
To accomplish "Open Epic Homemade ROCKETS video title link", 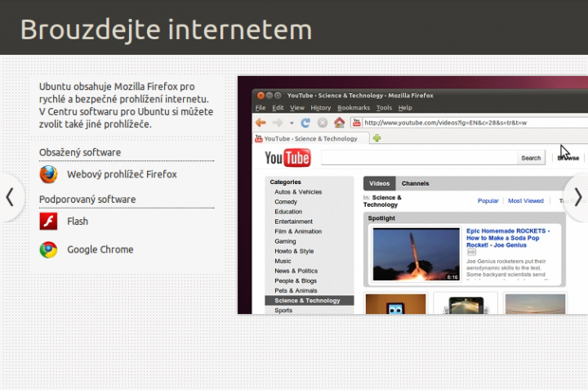I will click(x=508, y=238).
